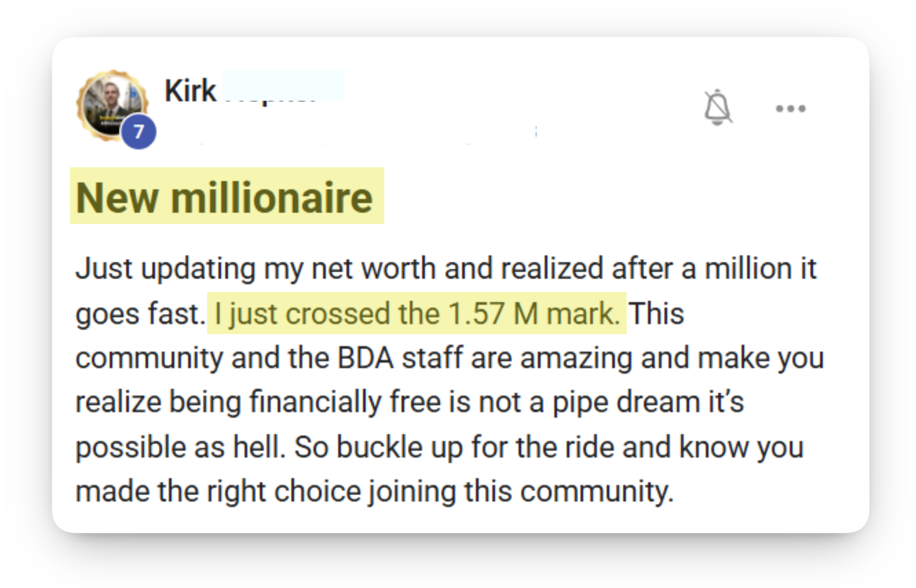
Task: Click the words "goes fast."
Action: tap(140, 314)
